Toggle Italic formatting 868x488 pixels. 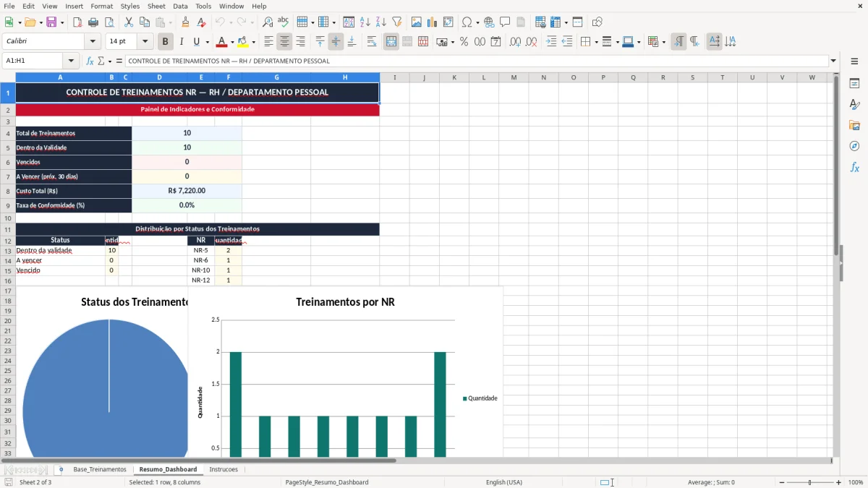(182, 42)
